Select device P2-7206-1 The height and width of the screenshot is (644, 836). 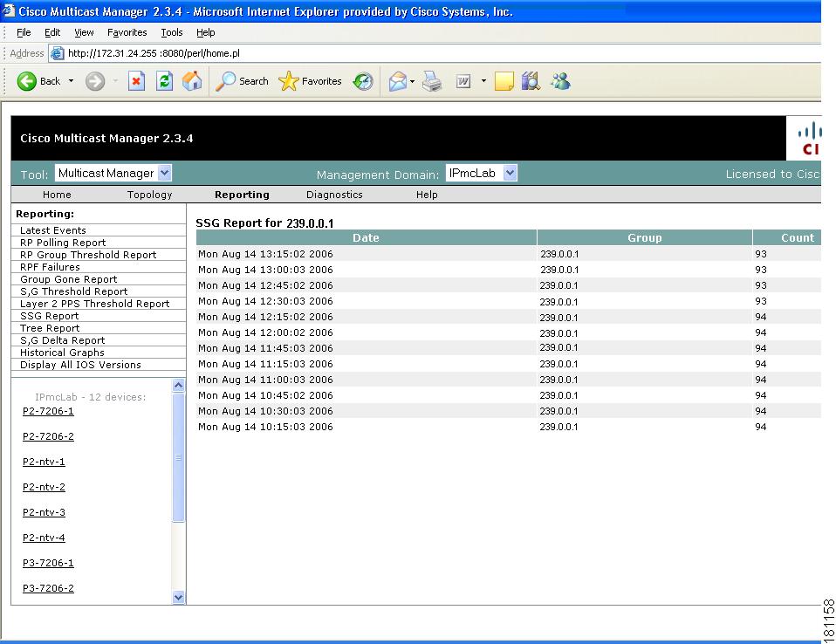click(x=48, y=411)
